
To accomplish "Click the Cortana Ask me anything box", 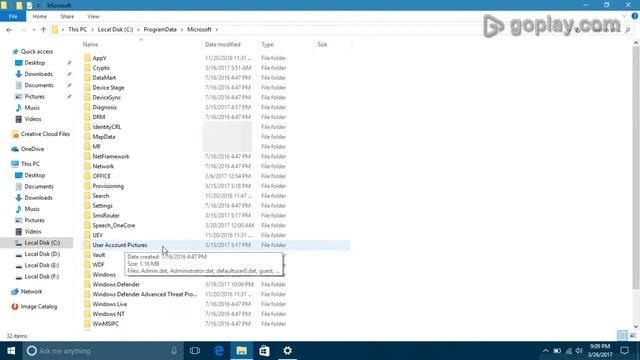I will [102, 351].
